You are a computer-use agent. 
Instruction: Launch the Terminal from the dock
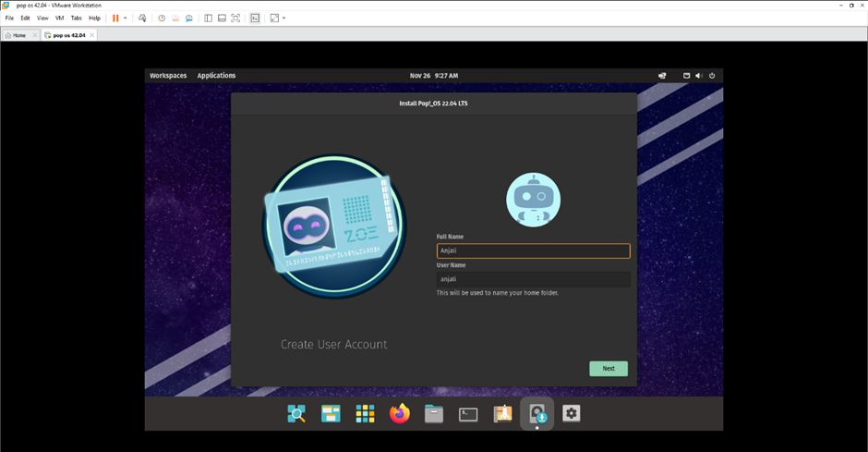pyautogui.click(x=468, y=414)
